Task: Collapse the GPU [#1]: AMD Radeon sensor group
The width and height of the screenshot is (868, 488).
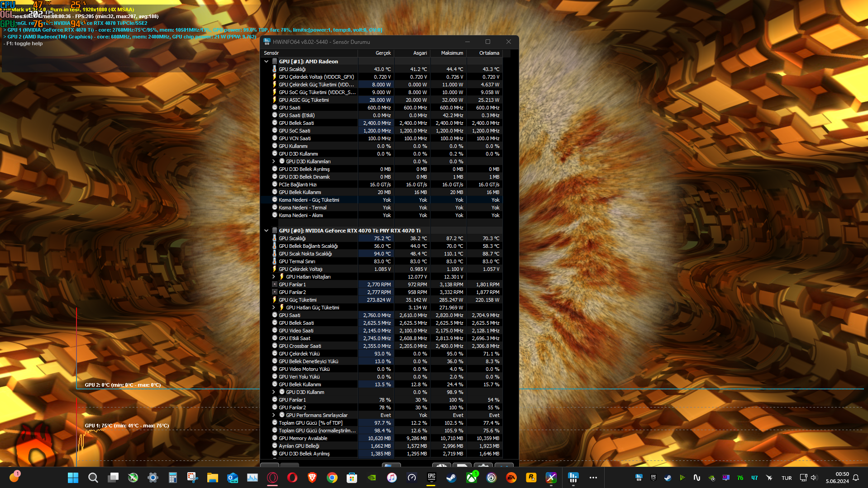Action: [266, 62]
